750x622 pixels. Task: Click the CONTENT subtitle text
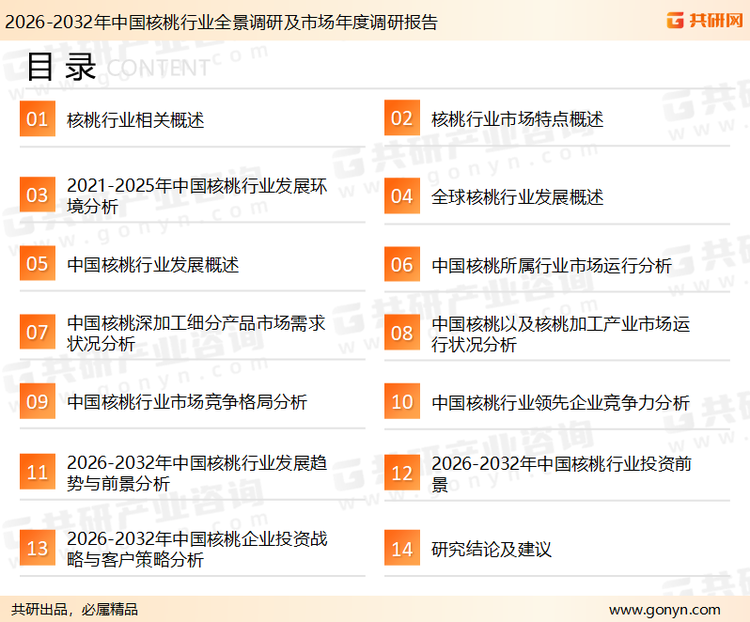point(158,68)
